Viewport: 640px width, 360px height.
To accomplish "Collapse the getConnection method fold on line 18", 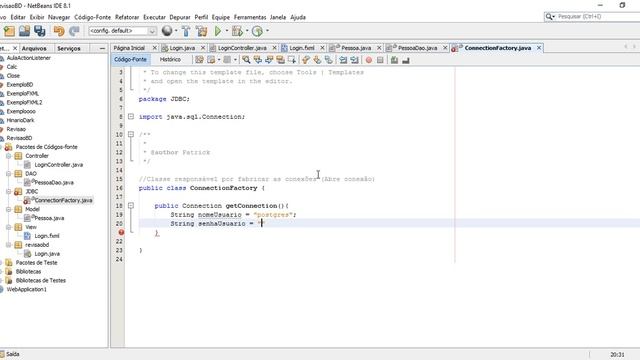I will pyautogui.click(x=131, y=205).
